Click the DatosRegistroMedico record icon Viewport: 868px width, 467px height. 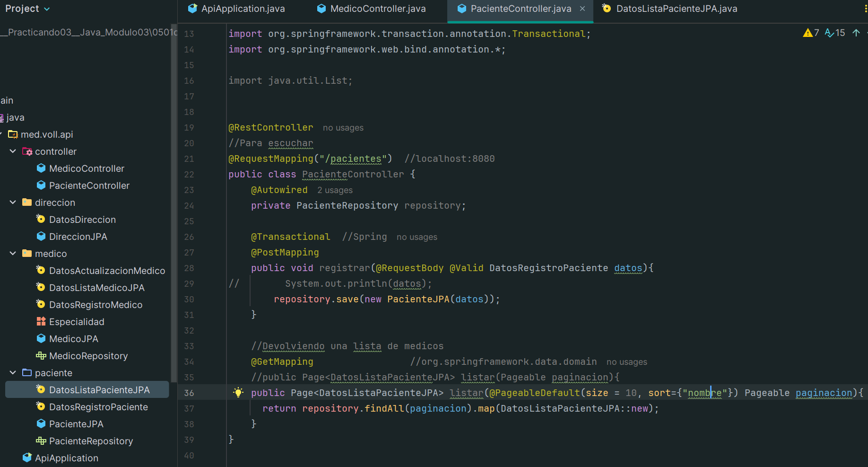41,304
